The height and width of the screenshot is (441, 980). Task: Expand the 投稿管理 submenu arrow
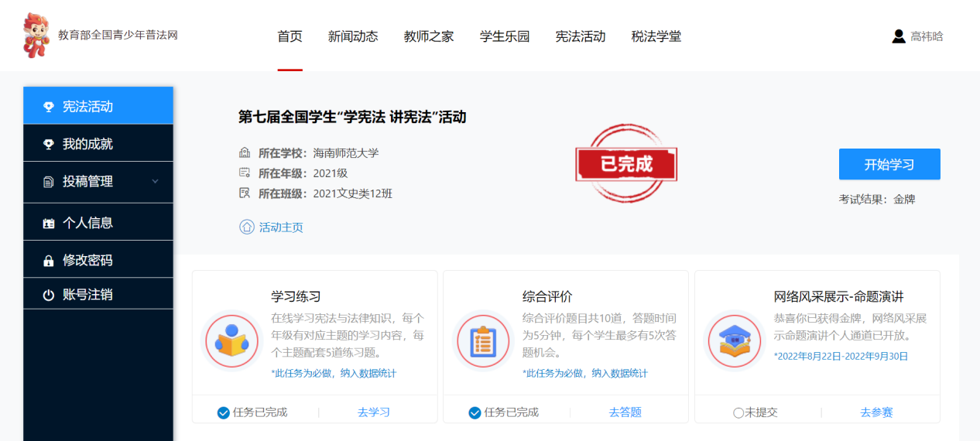(x=155, y=182)
